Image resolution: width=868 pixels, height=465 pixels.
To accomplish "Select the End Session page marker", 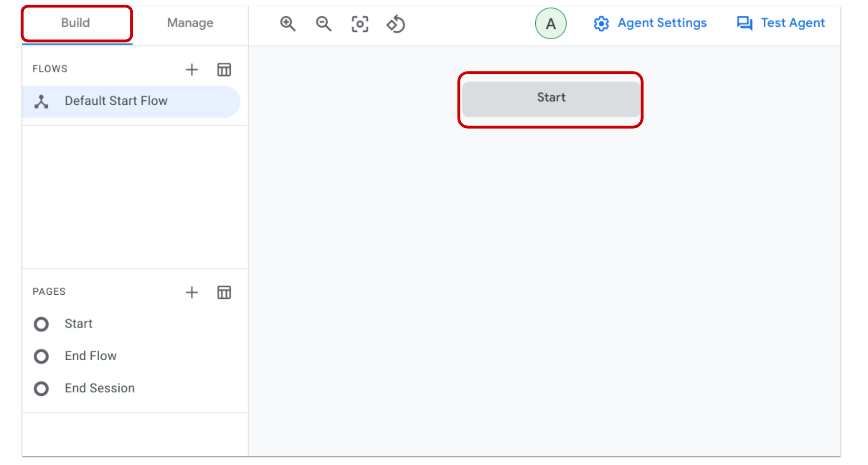I will coord(41,388).
